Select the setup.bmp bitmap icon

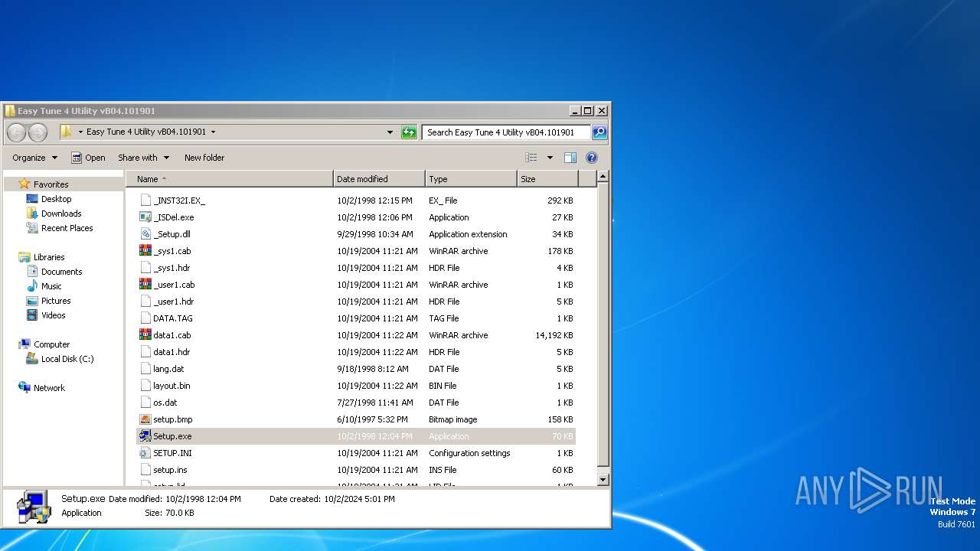145,419
